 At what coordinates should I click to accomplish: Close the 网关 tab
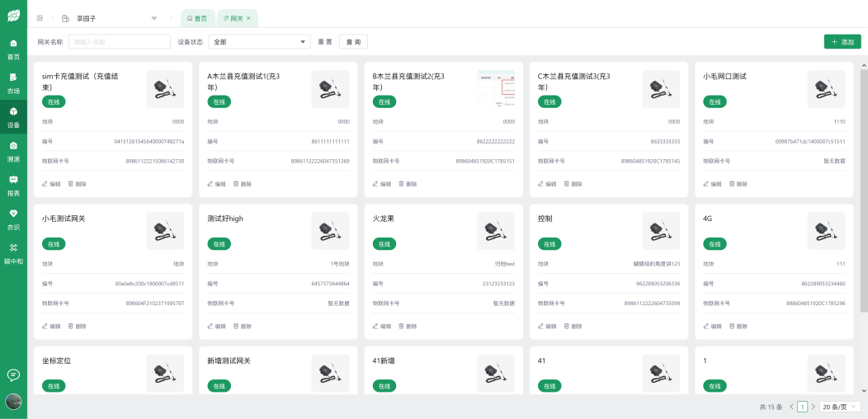coord(248,18)
